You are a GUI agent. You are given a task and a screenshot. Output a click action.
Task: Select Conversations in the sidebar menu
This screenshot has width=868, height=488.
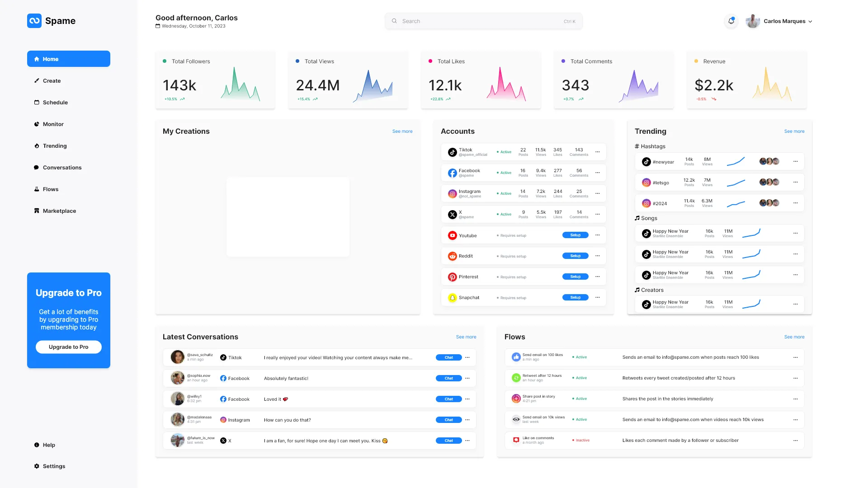coord(62,168)
